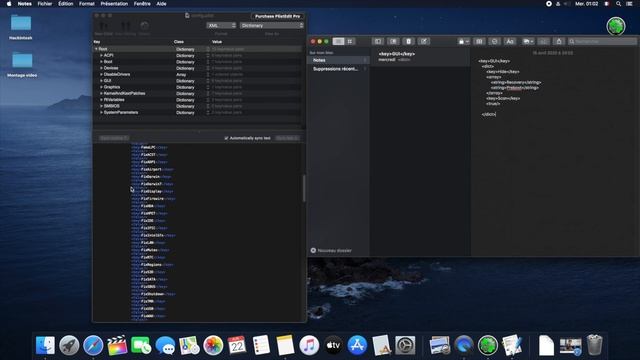The height and width of the screenshot is (360, 640).
Task: Open the Aide menu
Action: pyautogui.click(x=162, y=4)
